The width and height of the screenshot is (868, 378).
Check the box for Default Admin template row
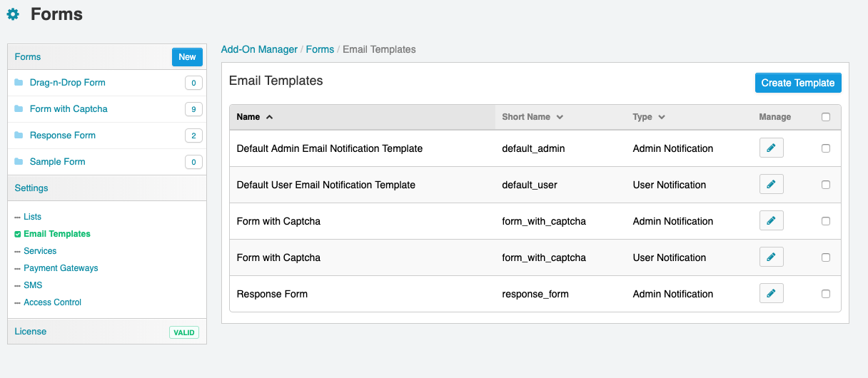click(x=826, y=148)
